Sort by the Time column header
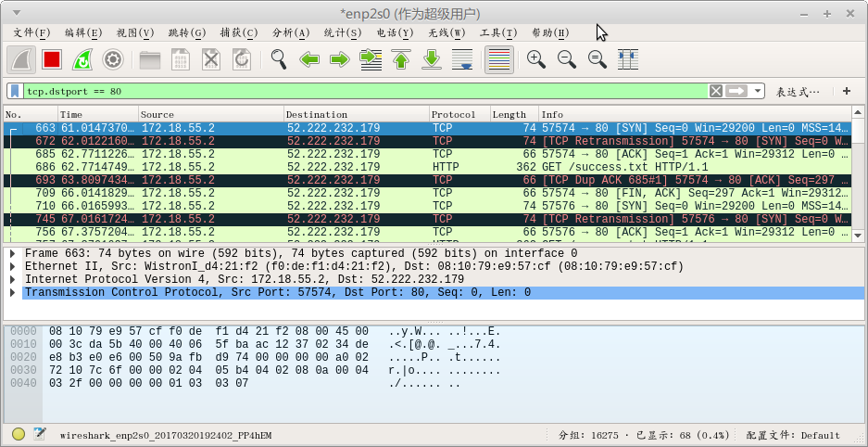The image size is (868, 447). point(98,115)
